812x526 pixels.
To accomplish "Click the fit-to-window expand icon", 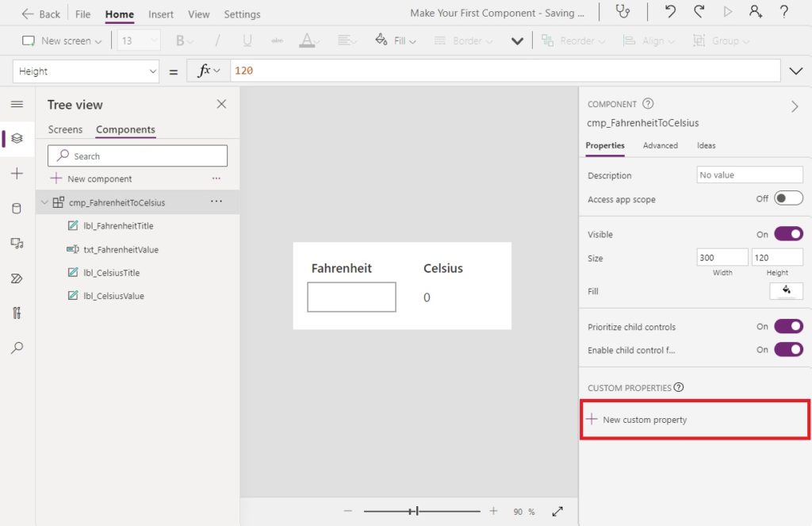I will pos(557,512).
